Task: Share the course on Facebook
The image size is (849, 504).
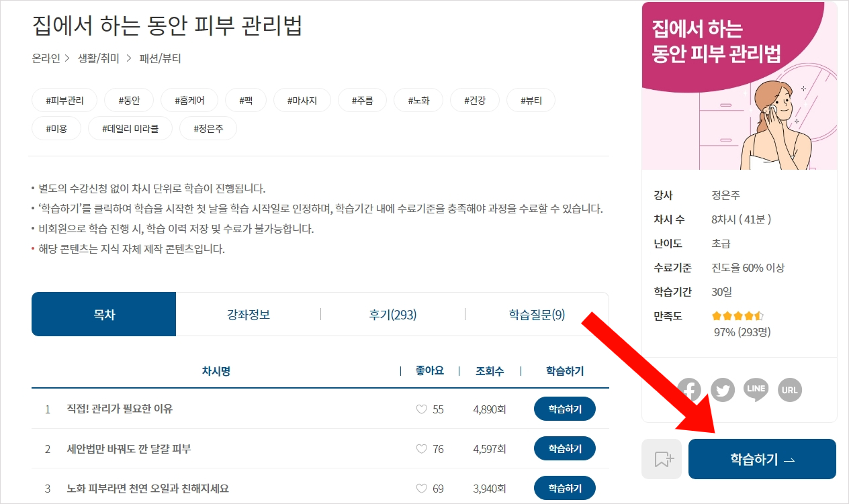Action: 690,389
